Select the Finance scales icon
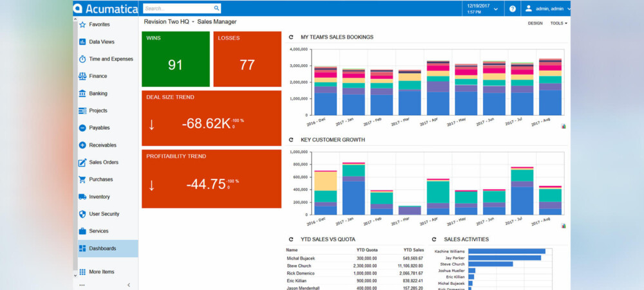Viewport: 644px width, 290px height. point(82,76)
